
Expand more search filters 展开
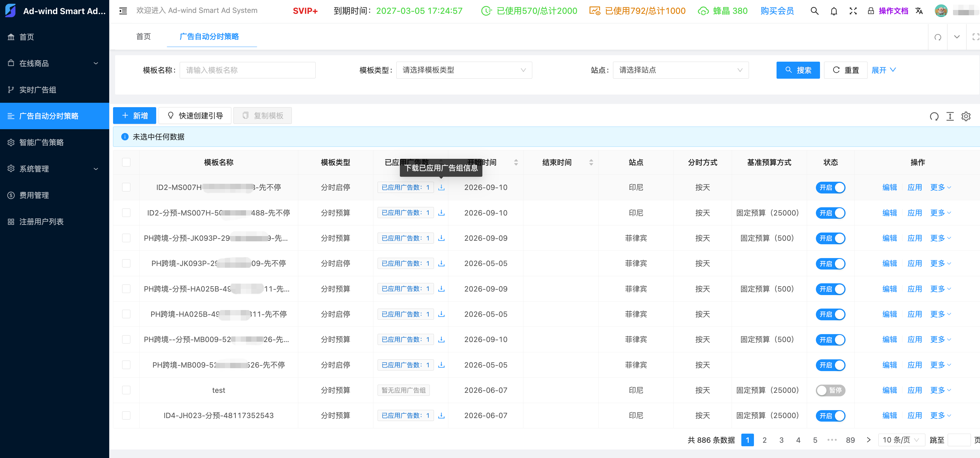click(x=883, y=70)
